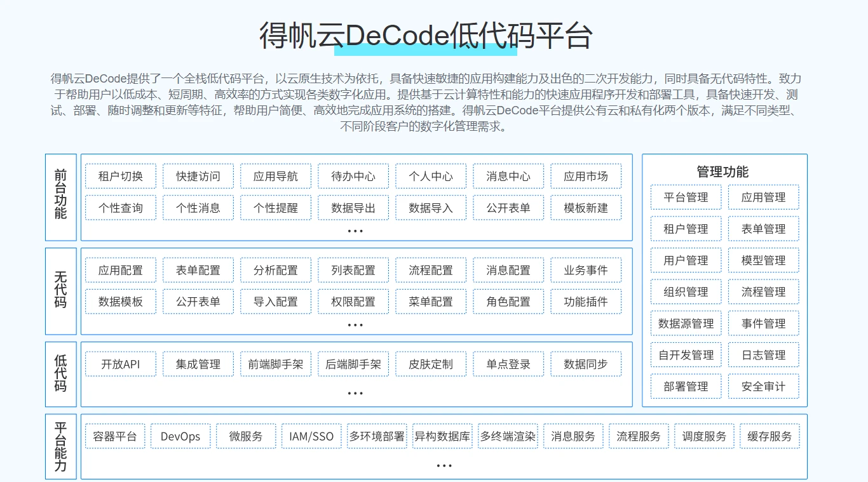Select the 流程管理 box
868x482 pixels.
coord(764,291)
